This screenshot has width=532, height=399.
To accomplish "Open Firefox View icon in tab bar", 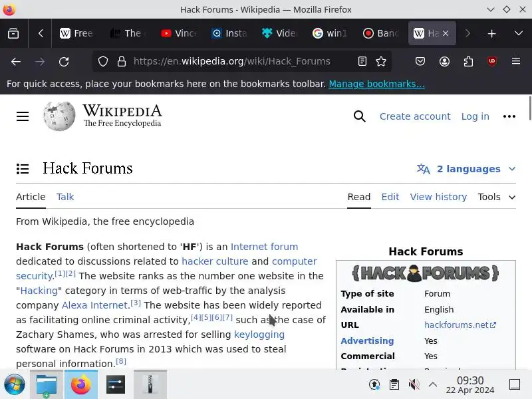I will click(x=13, y=33).
